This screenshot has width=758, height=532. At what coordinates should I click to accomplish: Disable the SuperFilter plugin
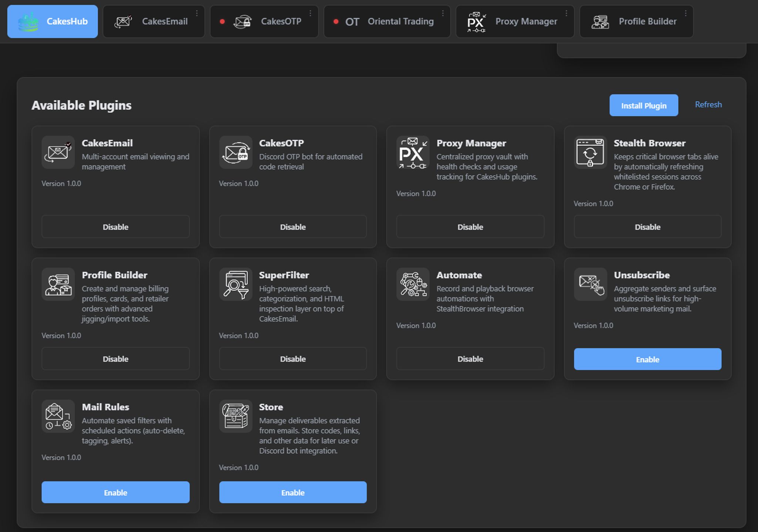[293, 359]
